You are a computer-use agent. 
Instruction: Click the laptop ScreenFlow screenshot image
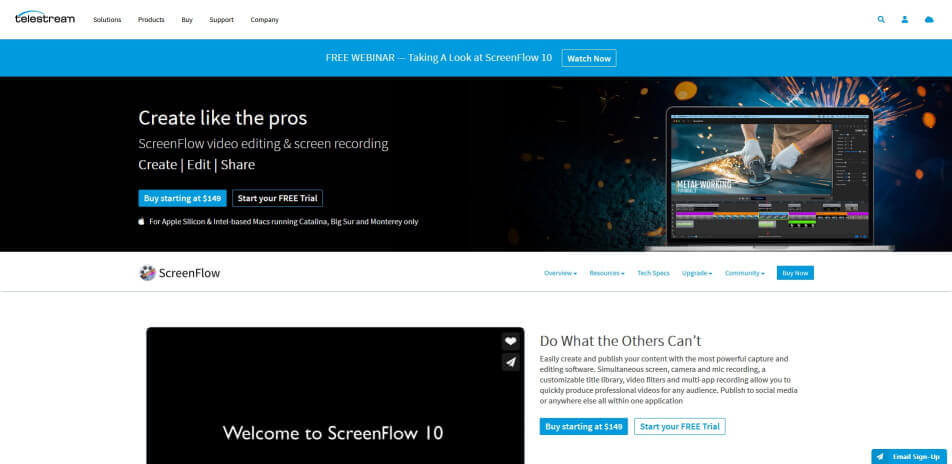[770, 177]
